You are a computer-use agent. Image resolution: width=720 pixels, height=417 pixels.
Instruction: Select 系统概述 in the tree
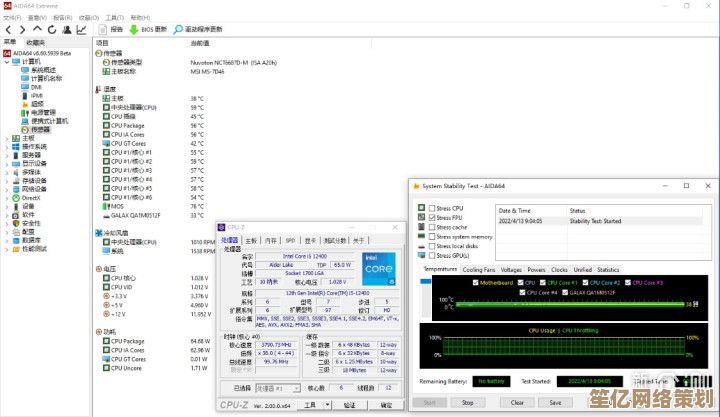pos(43,70)
